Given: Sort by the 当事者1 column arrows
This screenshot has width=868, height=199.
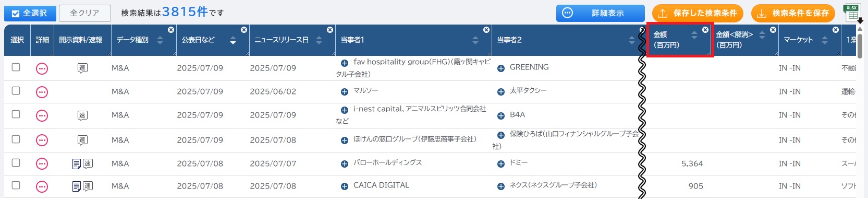Looking at the screenshot, I should tap(475, 40).
